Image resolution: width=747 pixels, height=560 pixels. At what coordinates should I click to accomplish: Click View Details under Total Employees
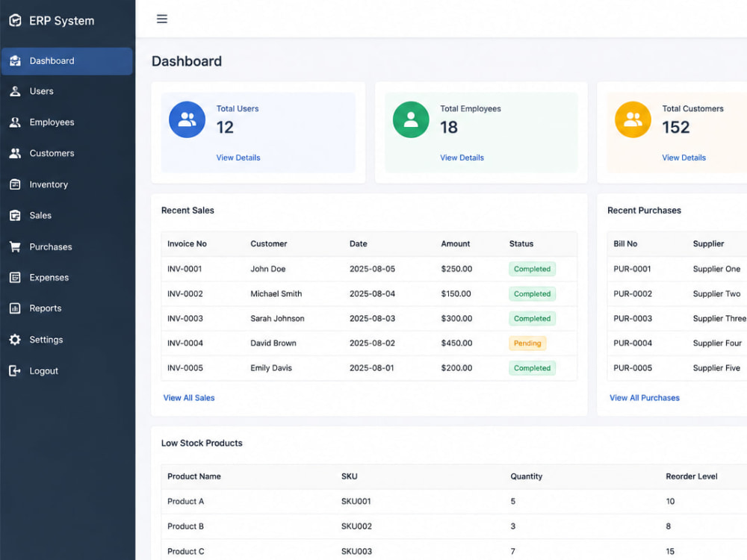pos(462,158)
